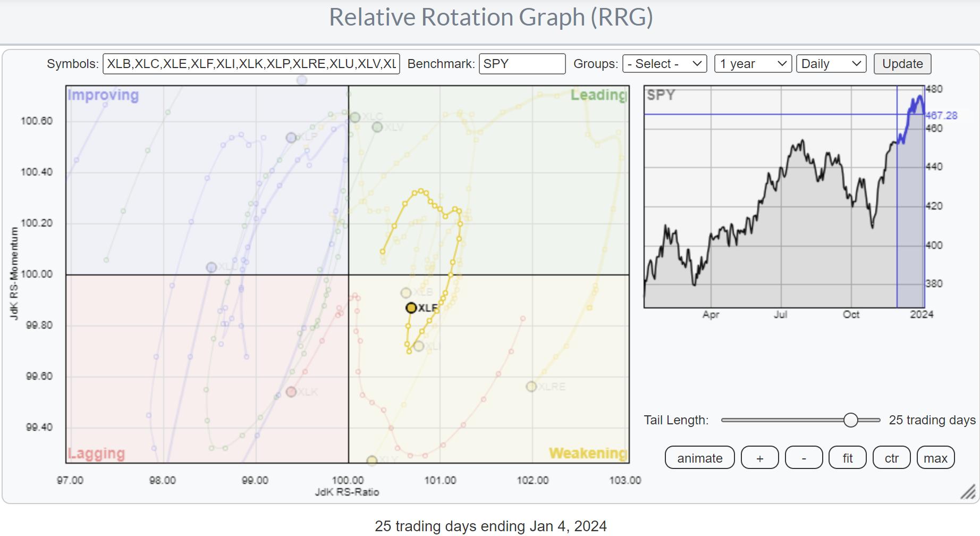Click the XLC sector marker
Image resolution: width=980 pixels, height=536 pixels.
355,118
